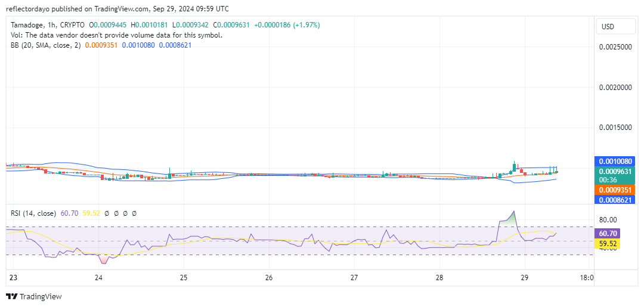Click the purple RSI value label 60.70
The width and height of the screenshot is (644, 307).
(x=606, y=234)
